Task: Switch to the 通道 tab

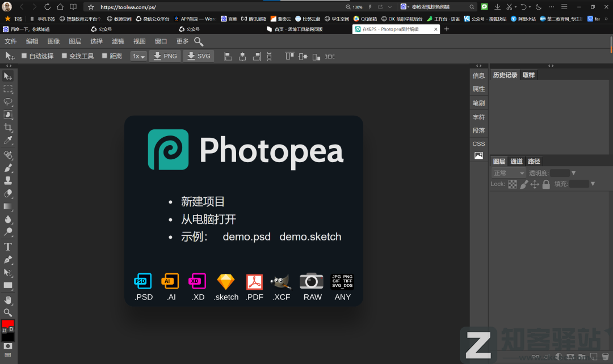Action: pos(516,161)
